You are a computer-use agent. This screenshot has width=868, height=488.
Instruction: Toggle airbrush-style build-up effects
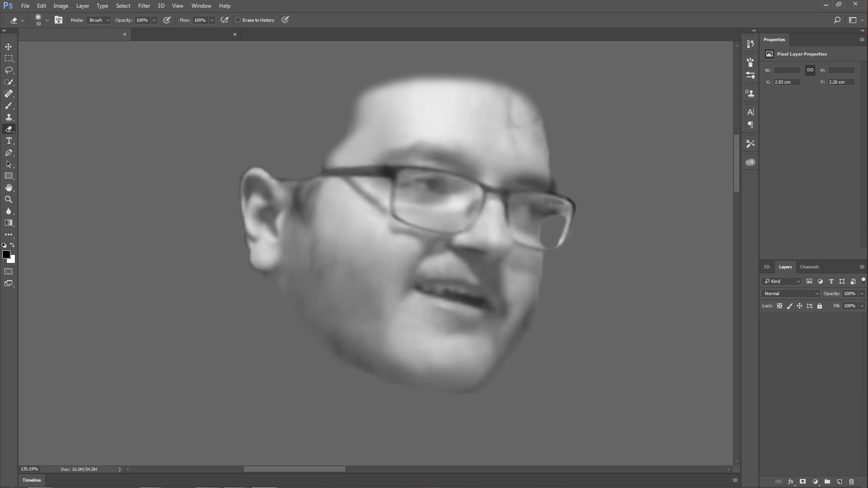[x=225, y=20]
